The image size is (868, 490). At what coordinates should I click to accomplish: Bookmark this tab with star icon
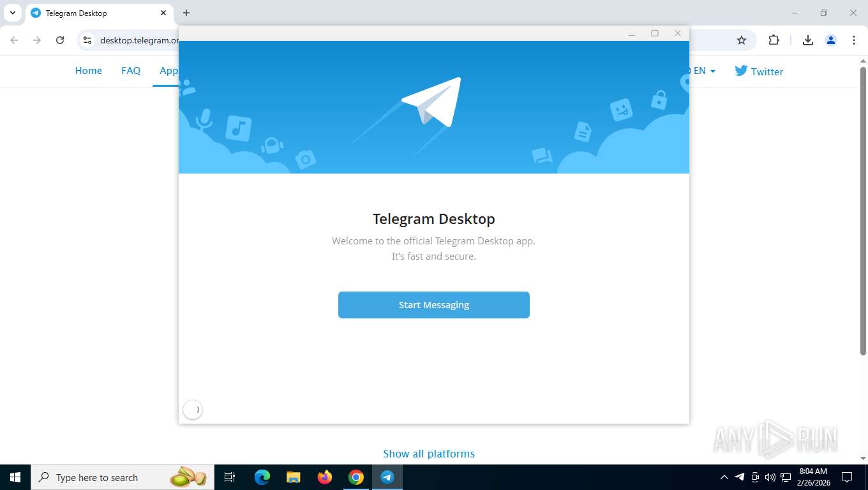coord(742,40)
